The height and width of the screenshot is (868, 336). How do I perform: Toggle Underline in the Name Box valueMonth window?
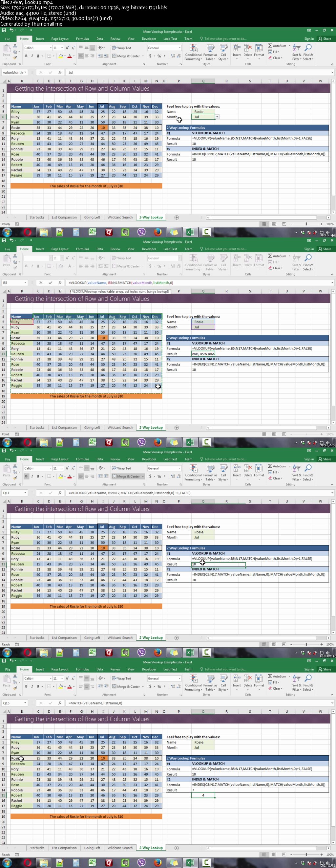click(x=38, y=56)
